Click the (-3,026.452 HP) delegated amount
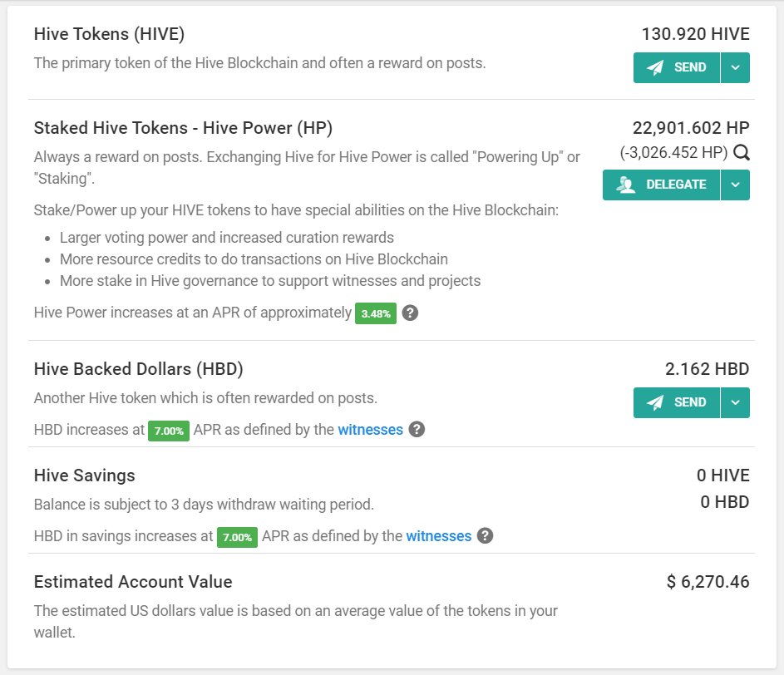 click(x=673, y=152)
